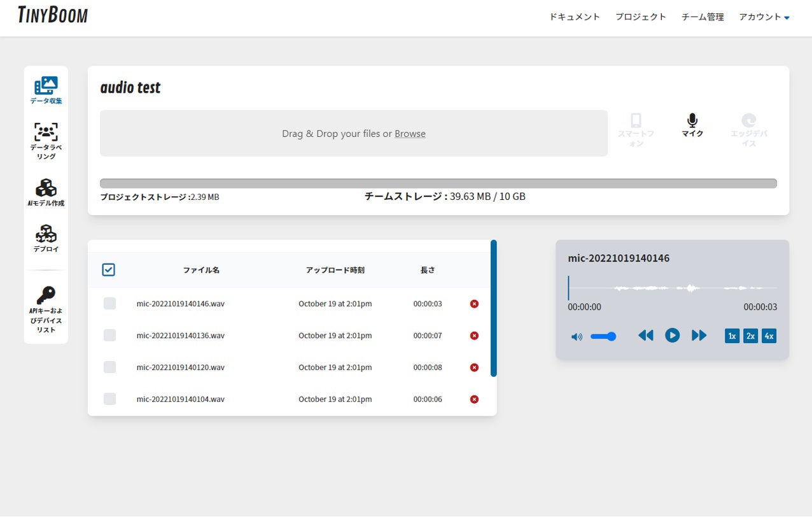Mute audio using the speaker icon
Screen dimensions: 812x517
point(577,337)
